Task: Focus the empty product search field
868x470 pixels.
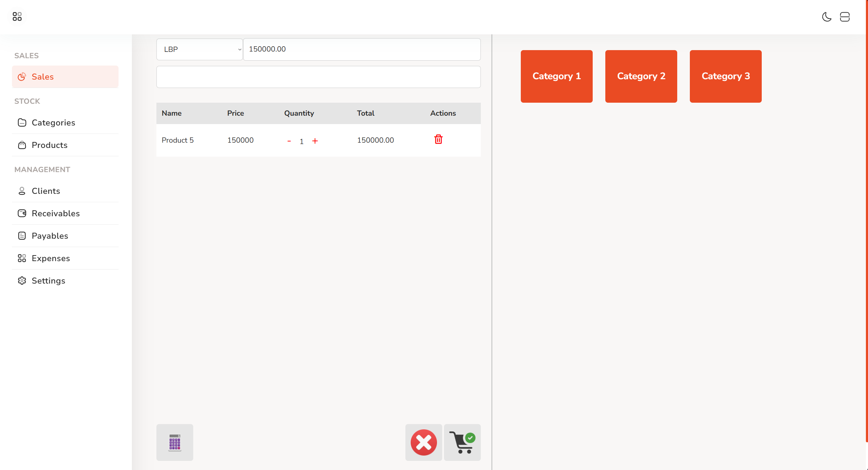Action: coord(318,77)
